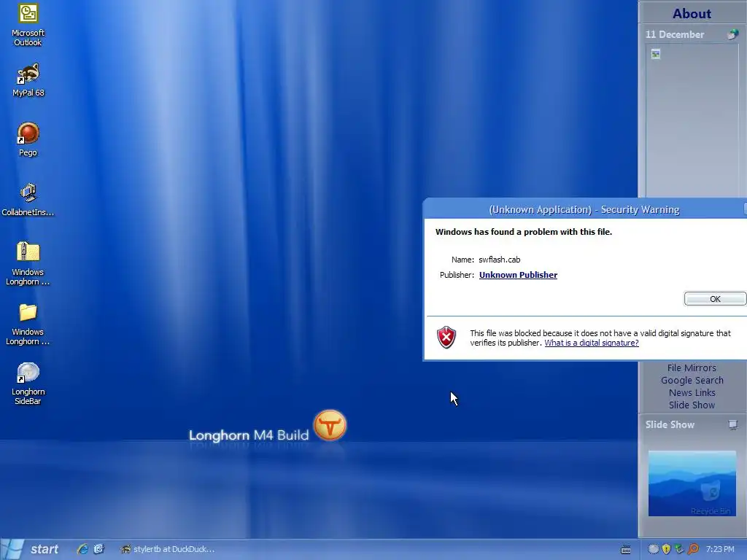Select the Pego desktop shortcut
Image resolution: width=747 pixels, height=560 pixels.
coord(28,139)
